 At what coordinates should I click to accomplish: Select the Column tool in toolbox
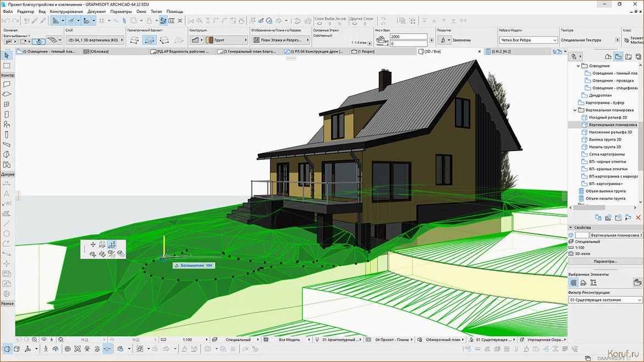coord(7,135)
